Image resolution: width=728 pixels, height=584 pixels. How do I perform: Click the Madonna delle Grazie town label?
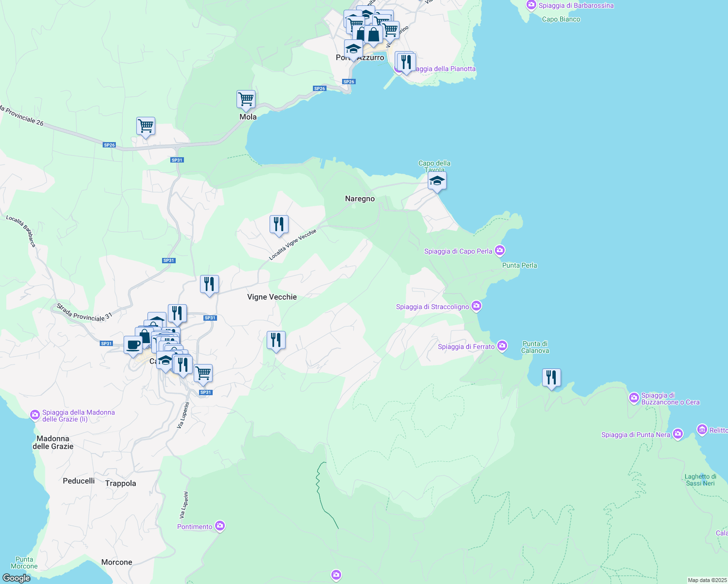53,442
